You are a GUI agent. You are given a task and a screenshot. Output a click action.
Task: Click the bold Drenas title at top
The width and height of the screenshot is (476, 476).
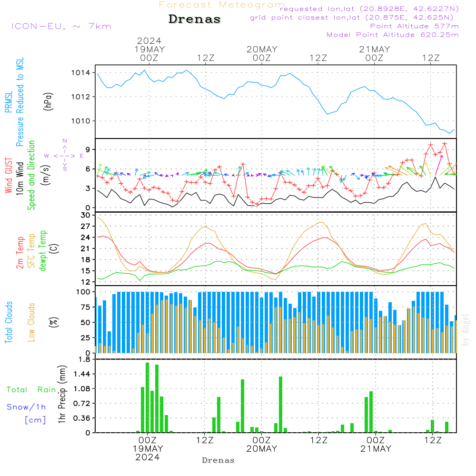coord(195,20)
